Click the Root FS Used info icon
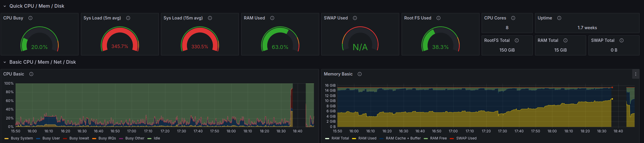 [438, 18]
